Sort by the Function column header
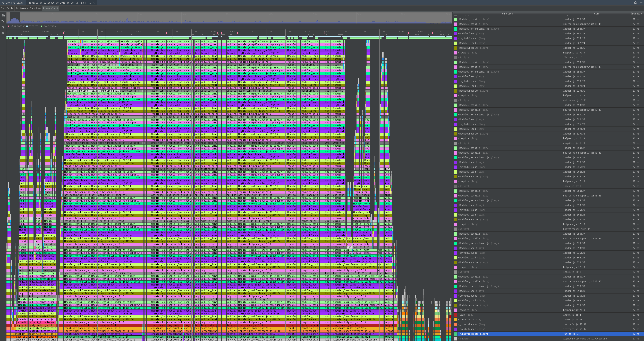644x341 pixels. (507, 13)
